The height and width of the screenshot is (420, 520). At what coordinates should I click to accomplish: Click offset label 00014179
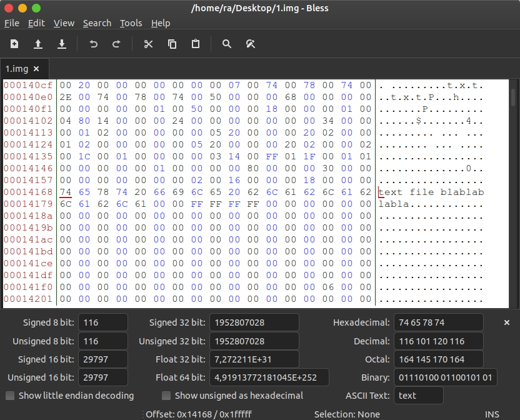click(28, 204)
